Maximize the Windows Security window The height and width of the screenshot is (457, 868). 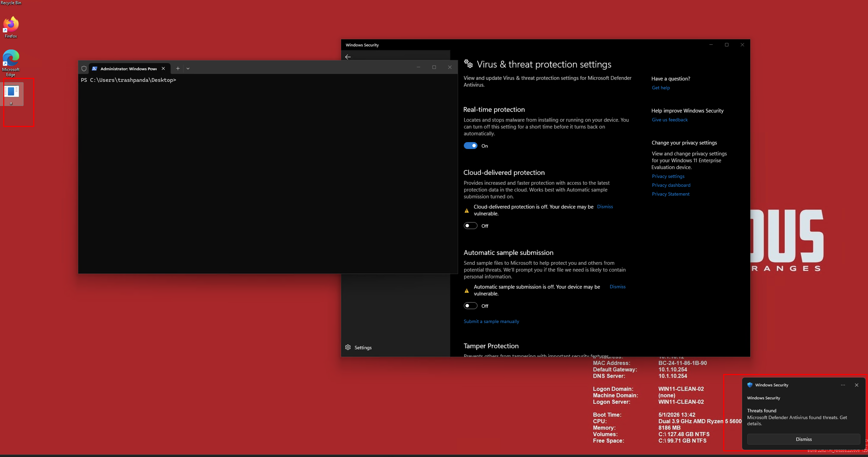726,45
